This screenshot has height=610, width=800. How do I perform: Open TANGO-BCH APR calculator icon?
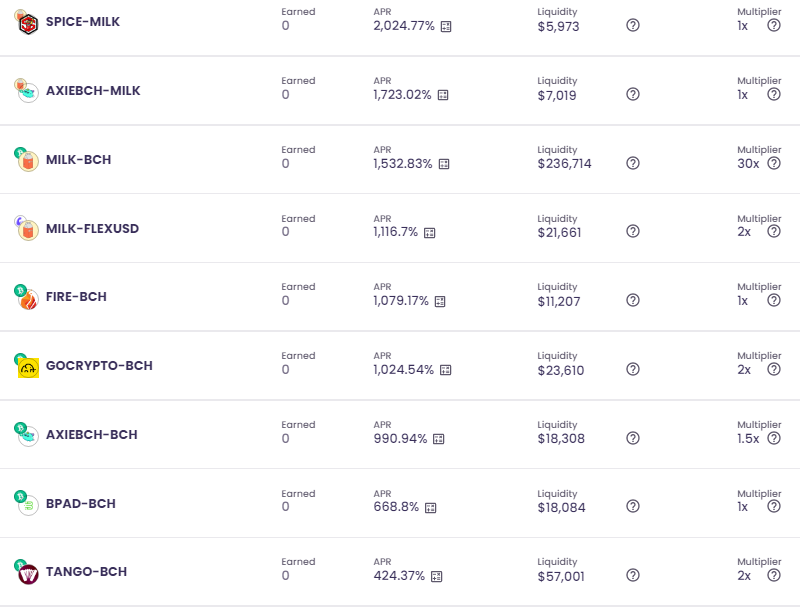click(x=436, y=576)
